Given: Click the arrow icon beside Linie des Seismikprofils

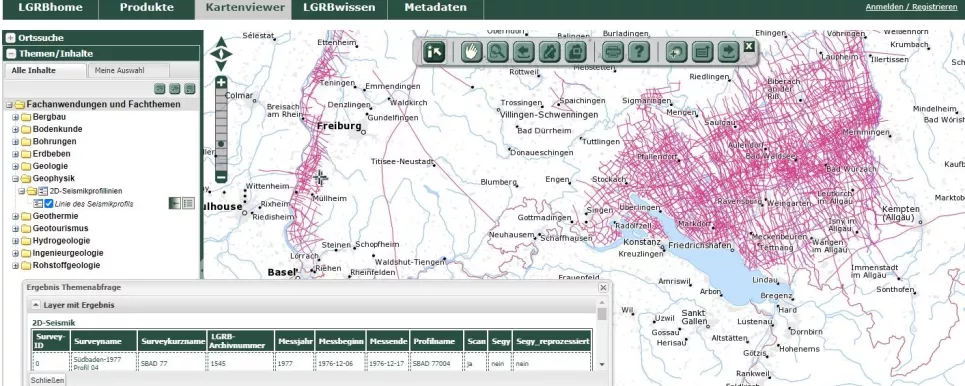Looking at the screenshot, I should click(x=175, y=203).
